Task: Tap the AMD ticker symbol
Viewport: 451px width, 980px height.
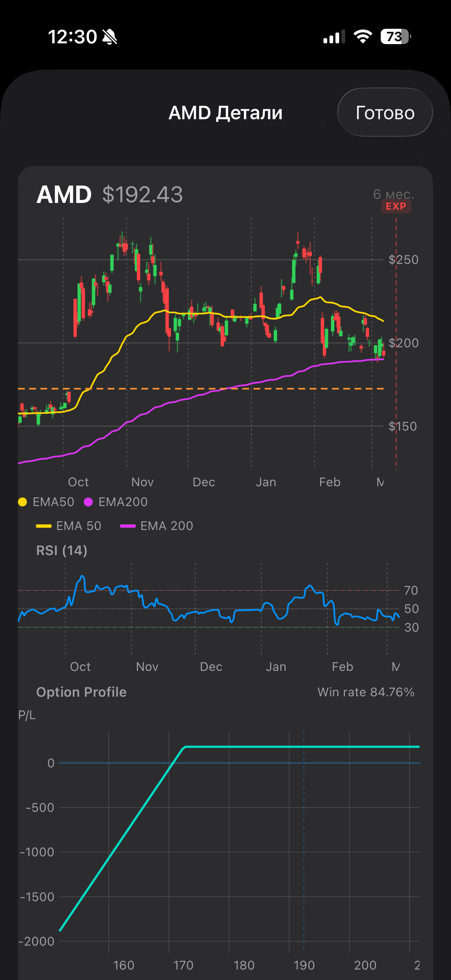Action: pyautogui.click(x=64, y=195)
